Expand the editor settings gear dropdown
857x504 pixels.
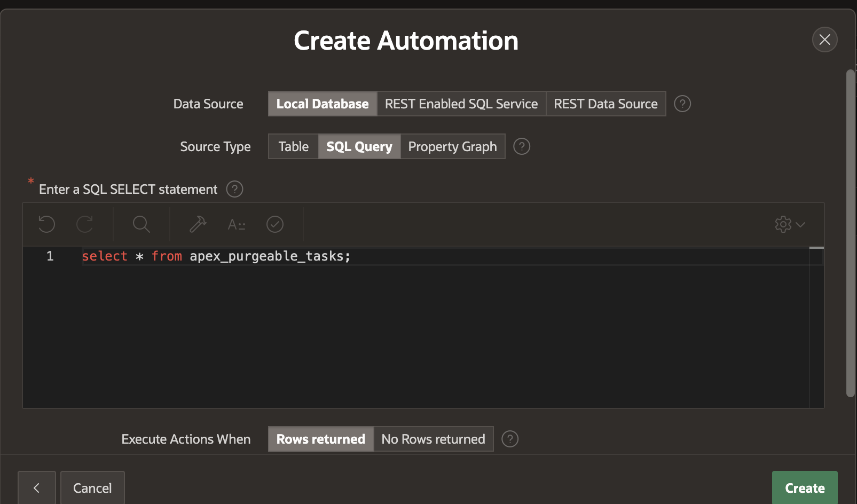coord(790,224)
